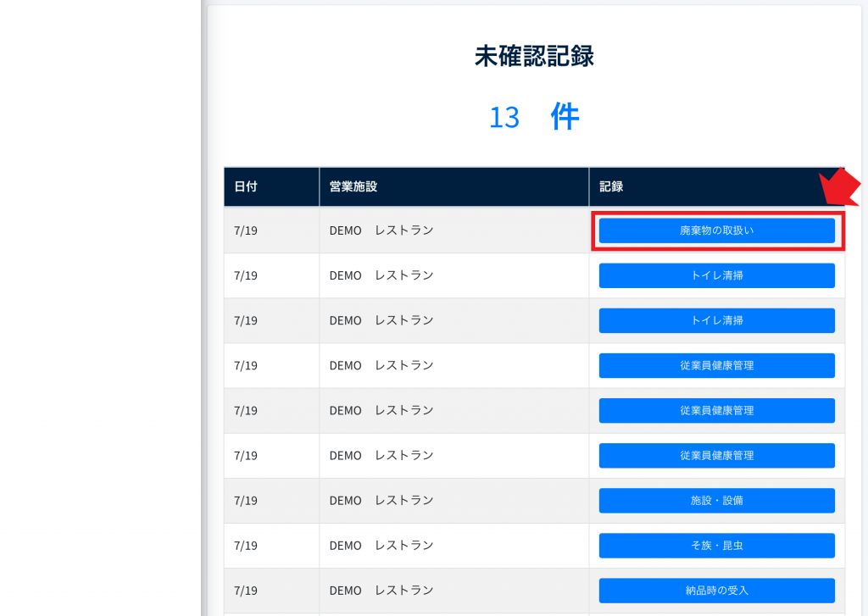This screenshot has width=868, height=616.
Task: Click the 7/19 date in 廃棄物の取扱い row
Action: point(246,230)
